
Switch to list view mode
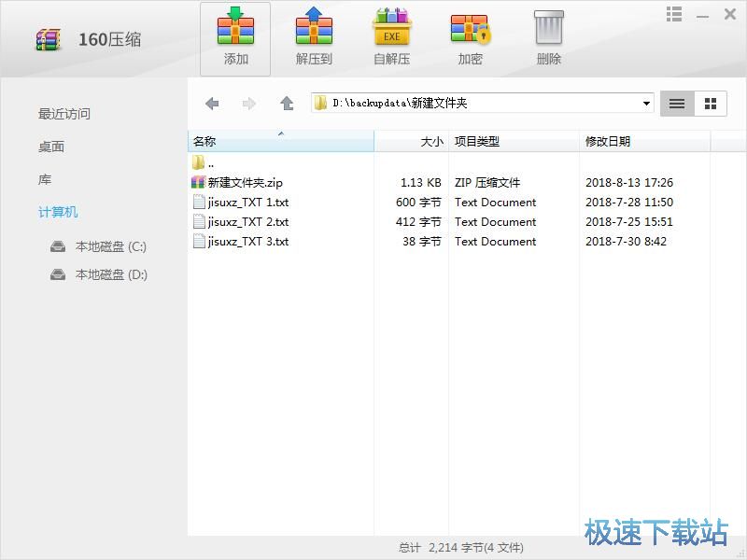click(676, 103)
